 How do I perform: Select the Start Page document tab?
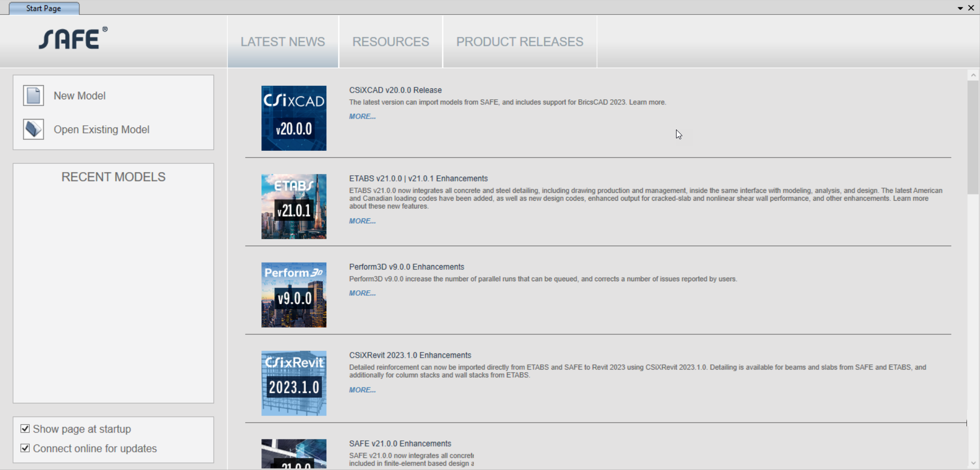(x=44, y=8)
